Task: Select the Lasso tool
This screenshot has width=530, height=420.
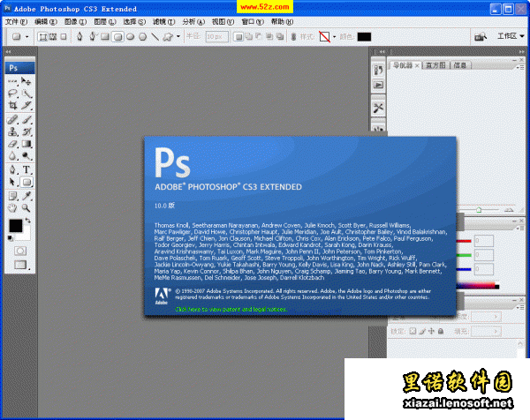Action: coord(13,93)
